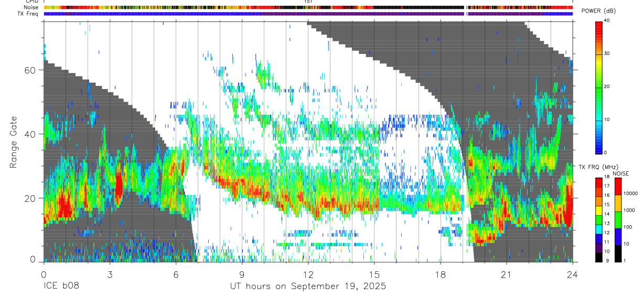Image resolution: width=644 pixels, height=297 pixels.
Task: Click the 10000 label in NOISE legend
Action: click(x=630, y=193)
